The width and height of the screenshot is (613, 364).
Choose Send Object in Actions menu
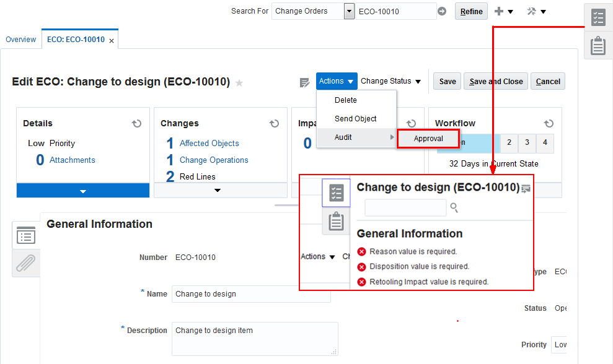(356, 119)
